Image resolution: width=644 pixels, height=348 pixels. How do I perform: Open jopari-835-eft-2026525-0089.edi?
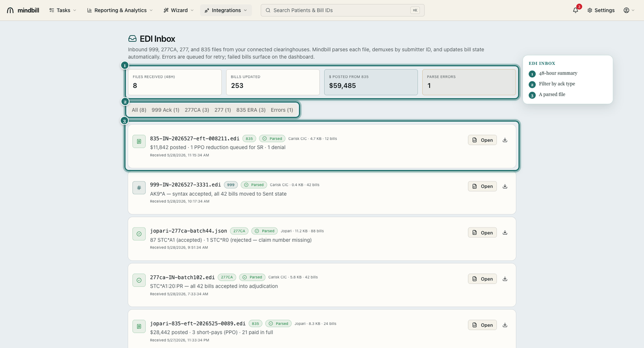coord(483,325)
